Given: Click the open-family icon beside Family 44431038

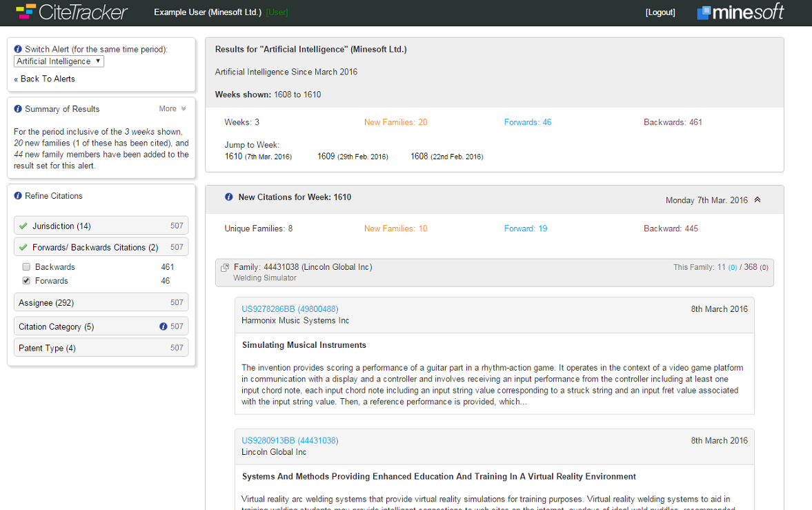Looking at the screenshot, I should tap(225, 268).
